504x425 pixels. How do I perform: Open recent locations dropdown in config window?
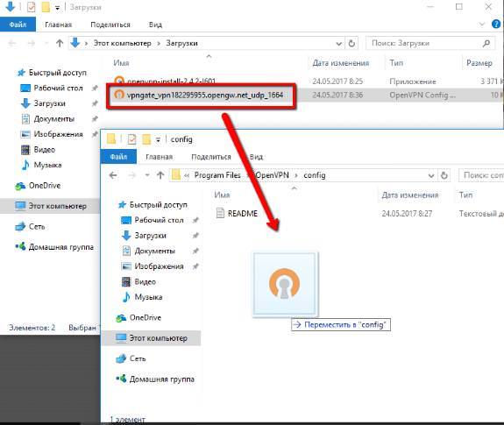click(147, 175)
